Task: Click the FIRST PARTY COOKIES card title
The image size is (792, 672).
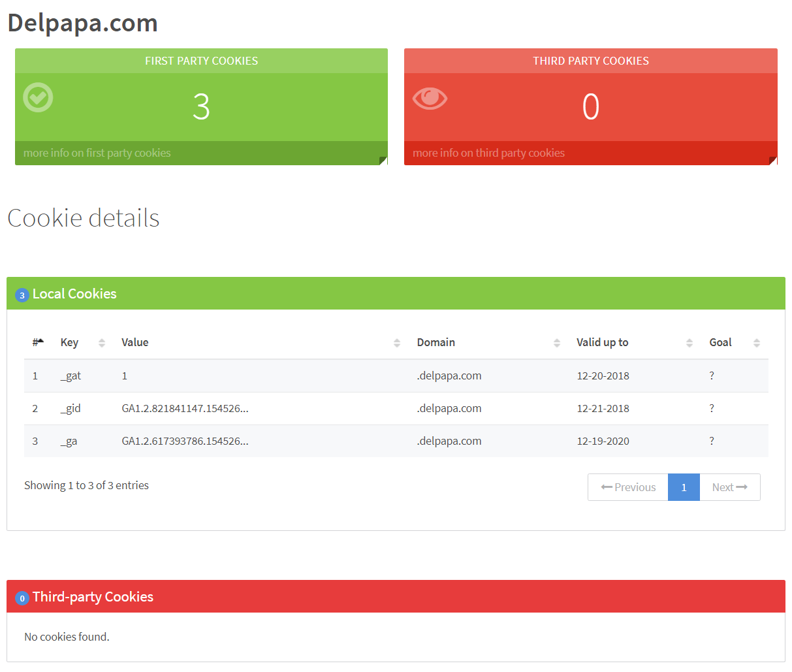Action: pyautogui.click(x=201, y=61)
